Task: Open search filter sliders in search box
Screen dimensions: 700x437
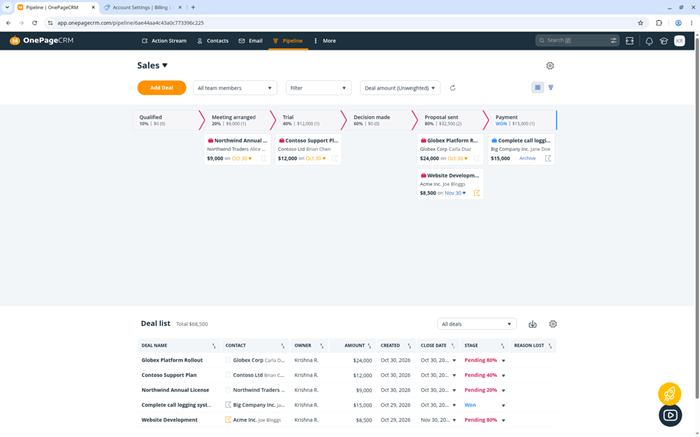Action: pos(613,40)
